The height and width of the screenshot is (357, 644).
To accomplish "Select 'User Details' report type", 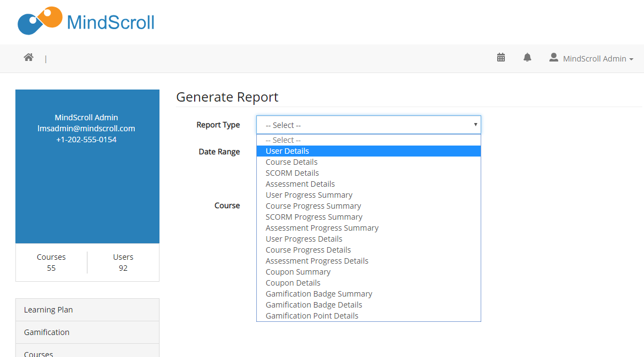I will click(368, 151).
